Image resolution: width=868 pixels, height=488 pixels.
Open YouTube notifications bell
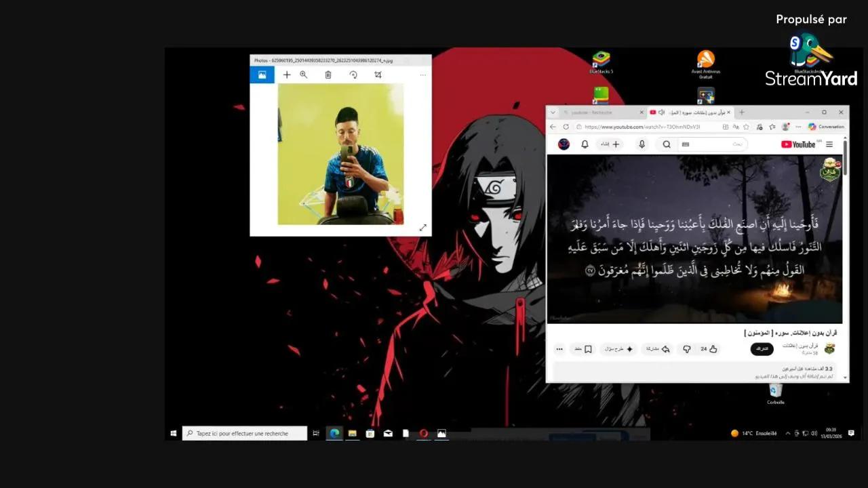click(585, 144)
